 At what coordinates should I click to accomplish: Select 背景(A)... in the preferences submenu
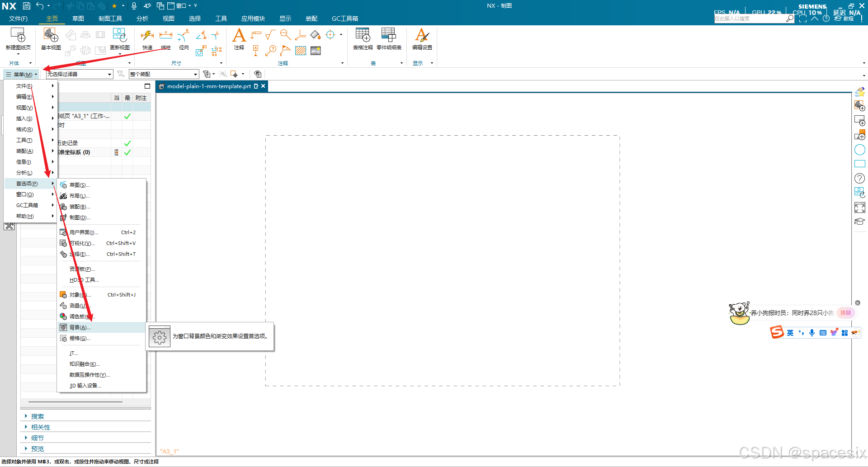tap(102, 327)
